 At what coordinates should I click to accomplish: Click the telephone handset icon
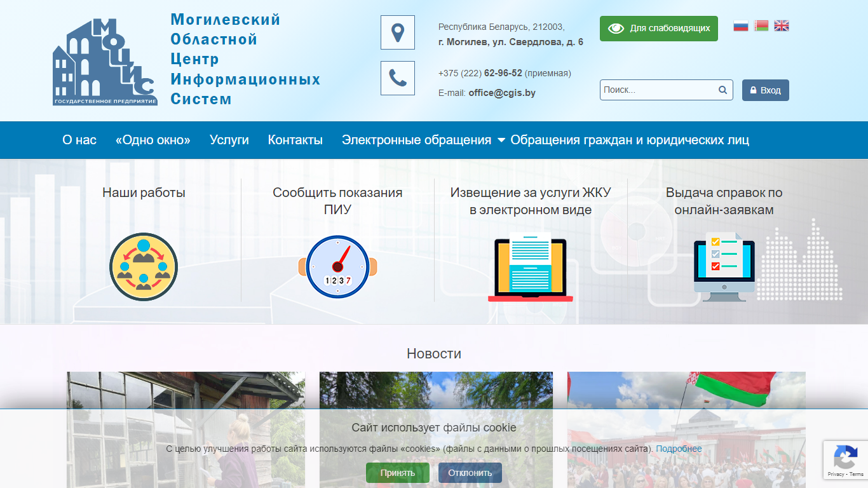(x=398, y=78)
